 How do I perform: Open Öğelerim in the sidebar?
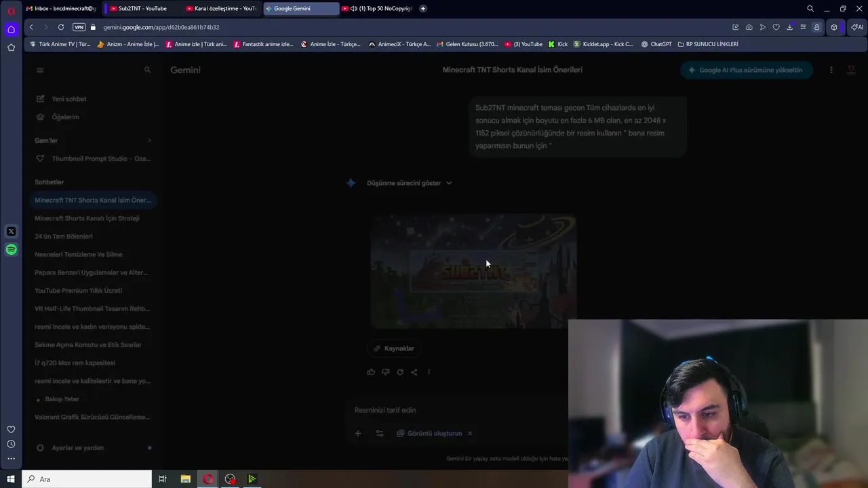[x=65, y=117]
